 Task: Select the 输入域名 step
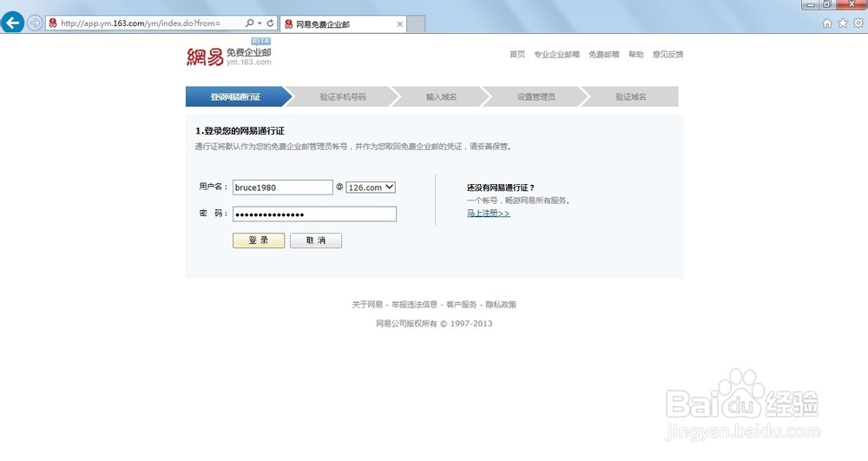click(441, 96)
